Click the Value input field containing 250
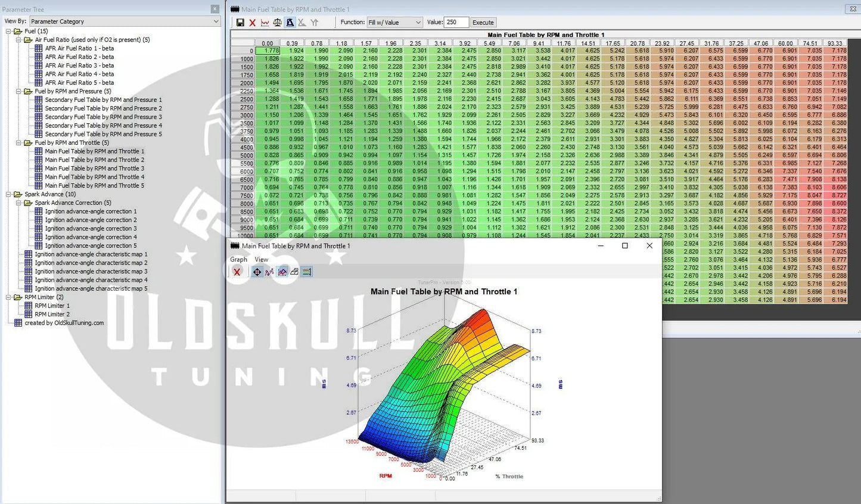The height and width of the screenshot is (504, 861). coord(456,23)
